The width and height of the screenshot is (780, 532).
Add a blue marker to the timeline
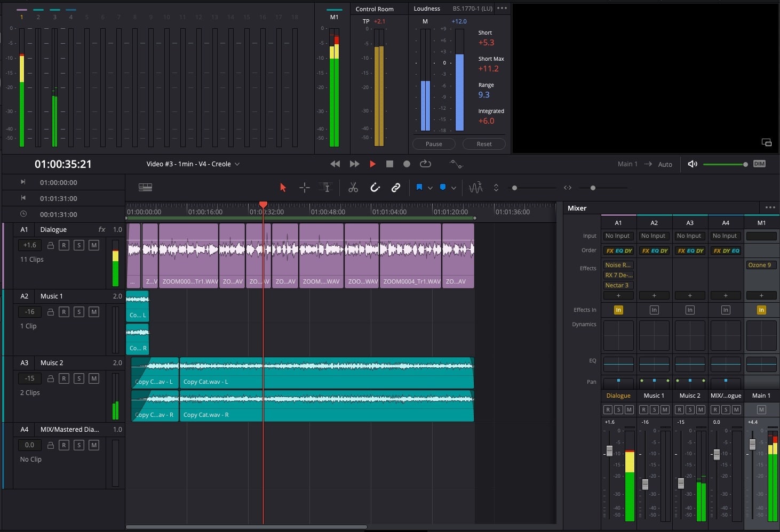pyautogui.click(x=442, y=188)
